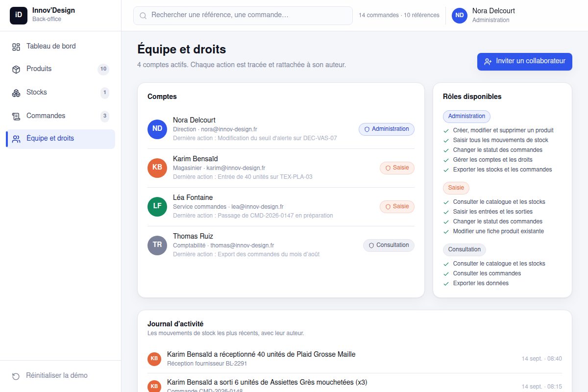The width and height of the screenshot is (588, 392).
Task: Click the Stocks cubes icon
Action: click(16, 93)
